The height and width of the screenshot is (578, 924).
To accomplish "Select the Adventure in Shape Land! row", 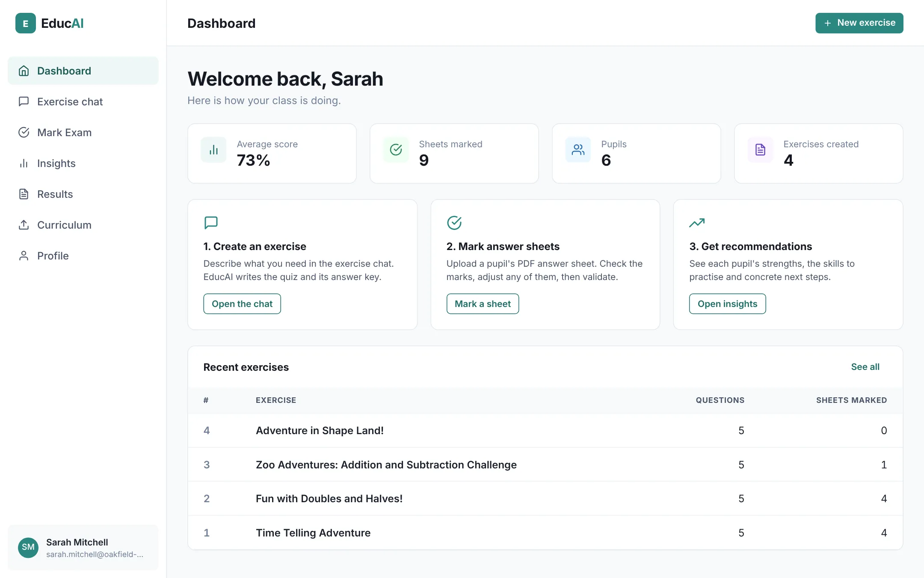I will pos(545,430).
